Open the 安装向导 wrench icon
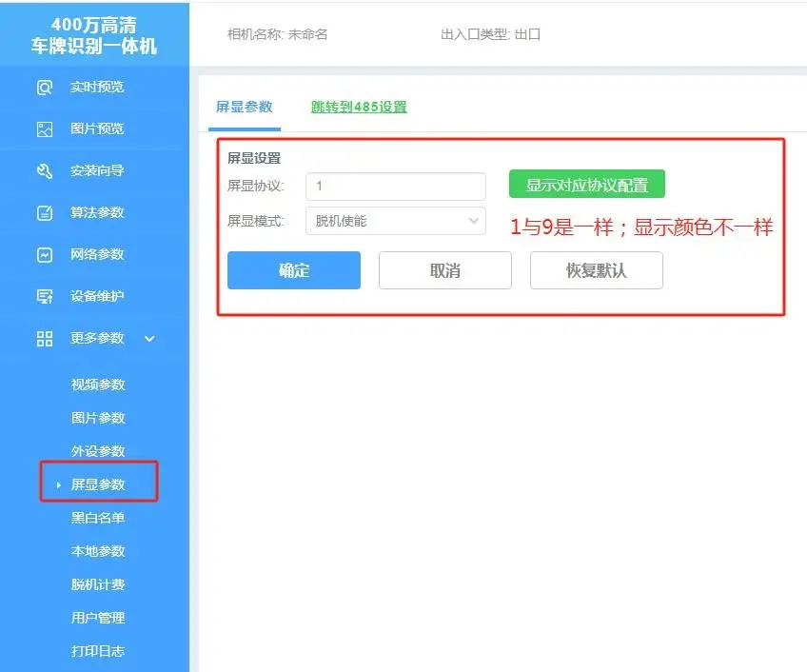This screenshot has width=807, height=672. point(44,170)
